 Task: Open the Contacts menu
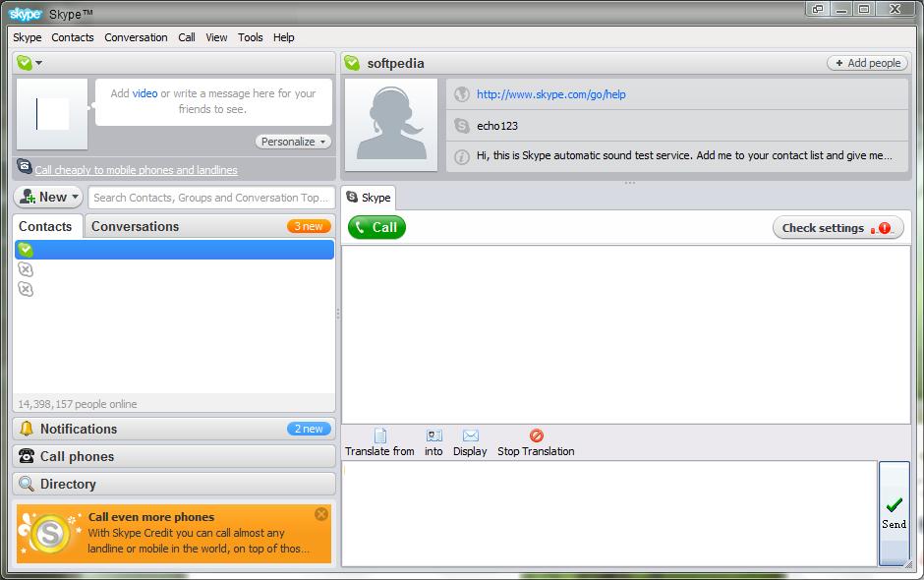[73, 37]
